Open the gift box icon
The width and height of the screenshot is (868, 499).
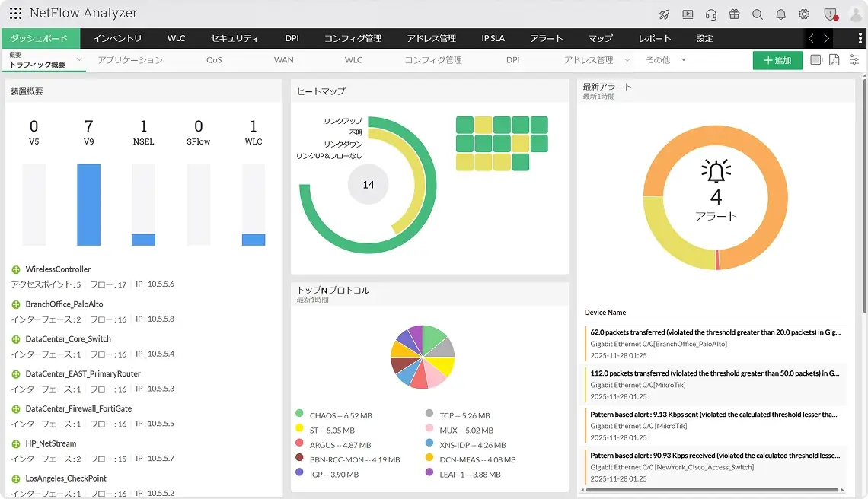[734, 14]
